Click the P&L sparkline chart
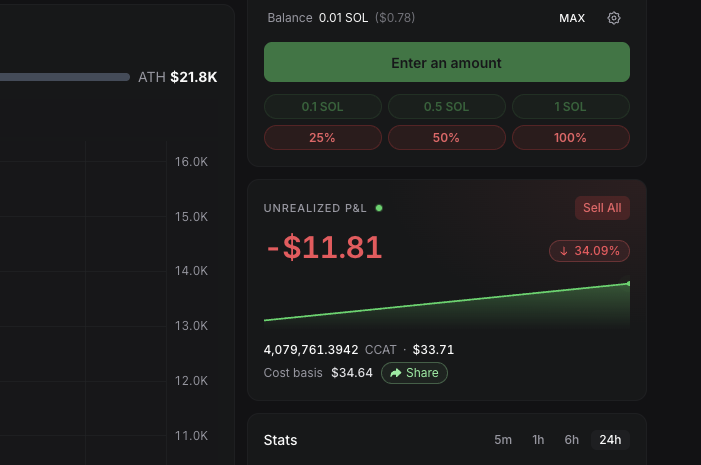The height and width of the screenshot is (465, 701). 447,305
